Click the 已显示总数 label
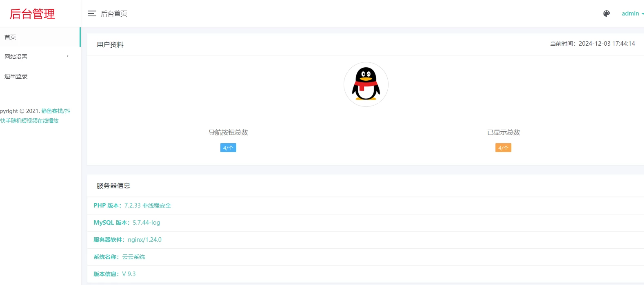The width and height of the screenshot is (644, 285). pyautogui.click(x=503, y=132)
